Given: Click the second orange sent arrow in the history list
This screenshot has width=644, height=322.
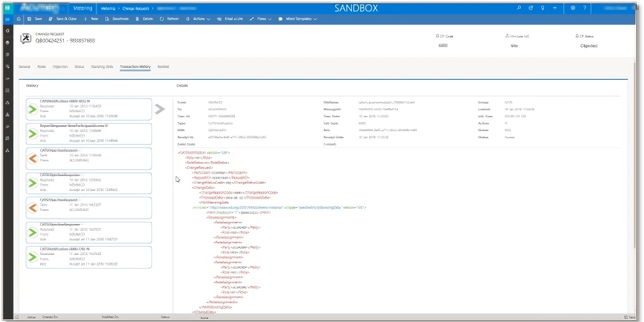Looking at the screenshot, I should [x=33, y=207].
